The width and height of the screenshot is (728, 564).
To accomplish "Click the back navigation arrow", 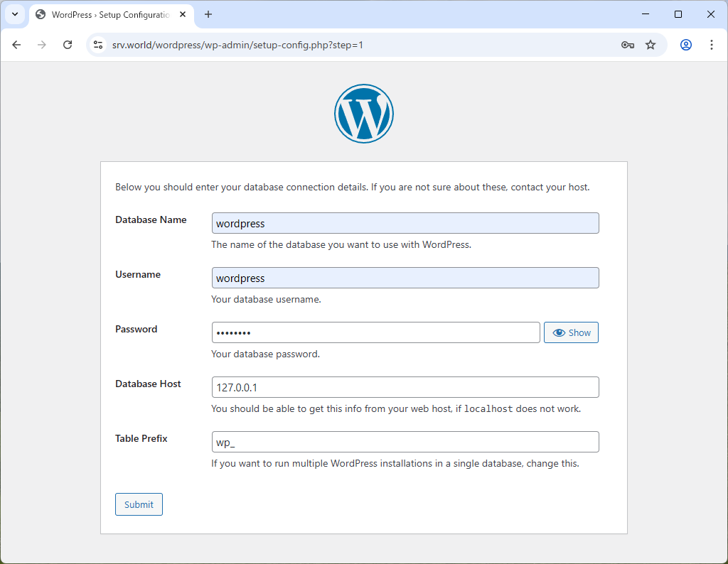I will [x=16, y=44].
